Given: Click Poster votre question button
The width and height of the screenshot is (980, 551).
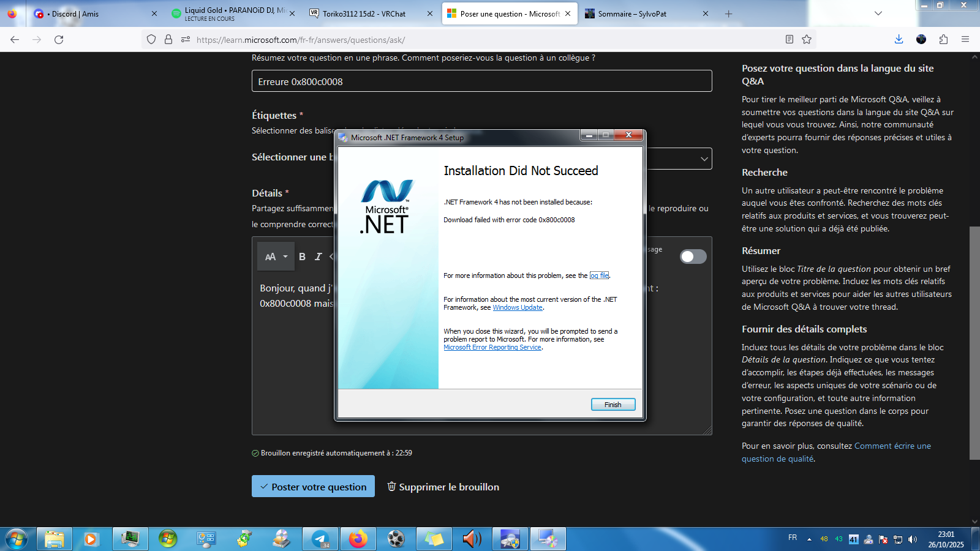Looking at the screenshot, I should point(313,487).
